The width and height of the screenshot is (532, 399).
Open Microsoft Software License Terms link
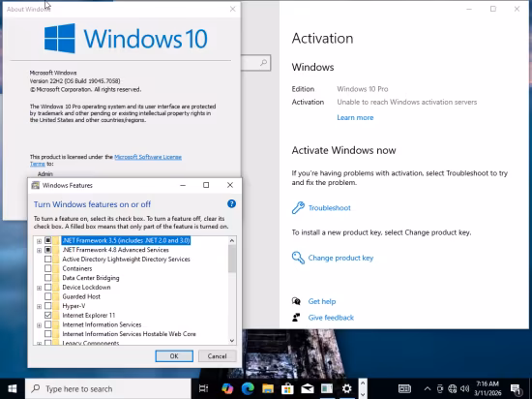(148, 157)
